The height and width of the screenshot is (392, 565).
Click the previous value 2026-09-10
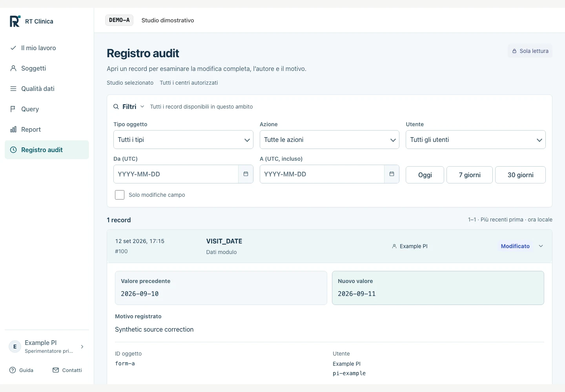tap(140, 294)
